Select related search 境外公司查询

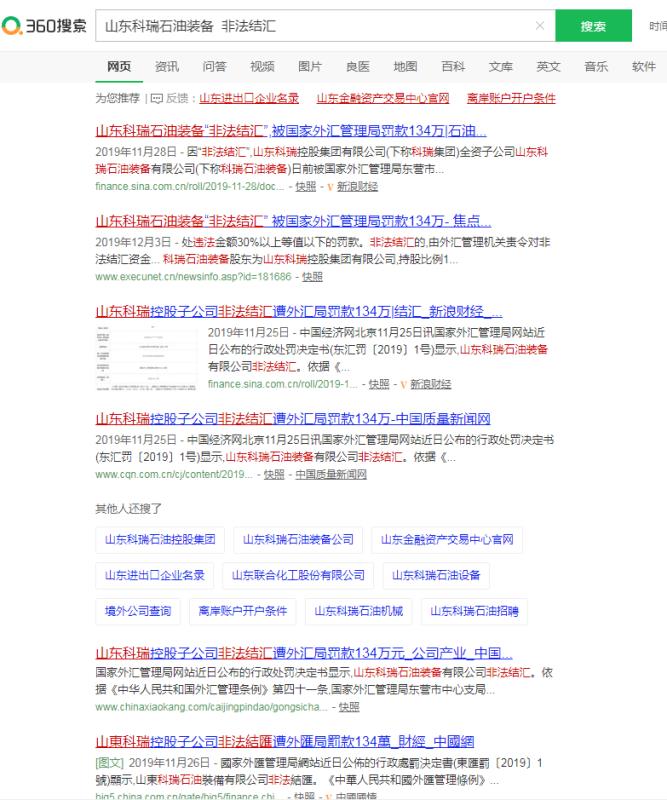coord(138,610)
